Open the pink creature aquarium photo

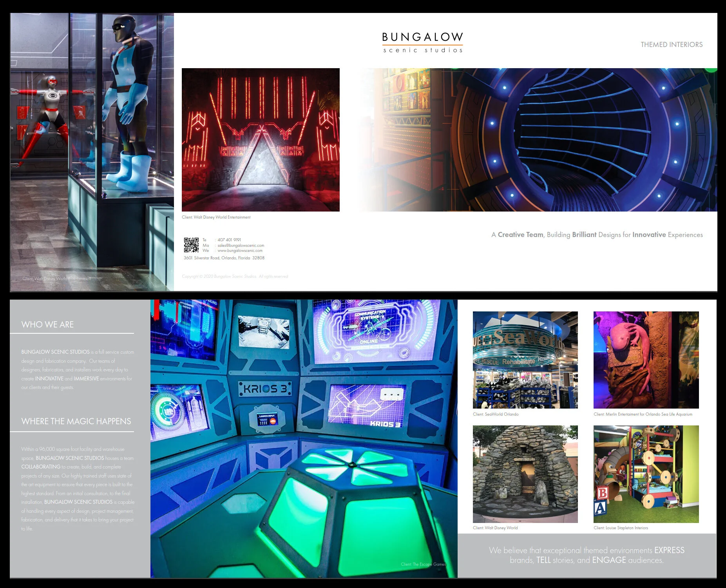pos(646,360)
